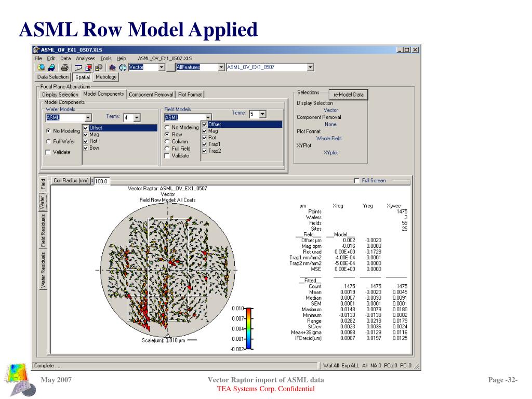Screen dimensions: 532x399
Task: Uncheck Rot in the Wafer Models list
Action: tap(86, 141)
